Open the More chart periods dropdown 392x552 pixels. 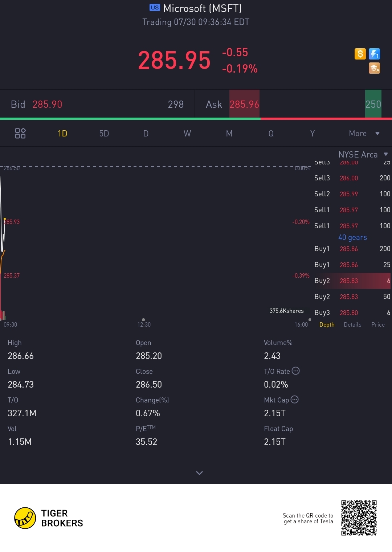[x=364, y=134]
